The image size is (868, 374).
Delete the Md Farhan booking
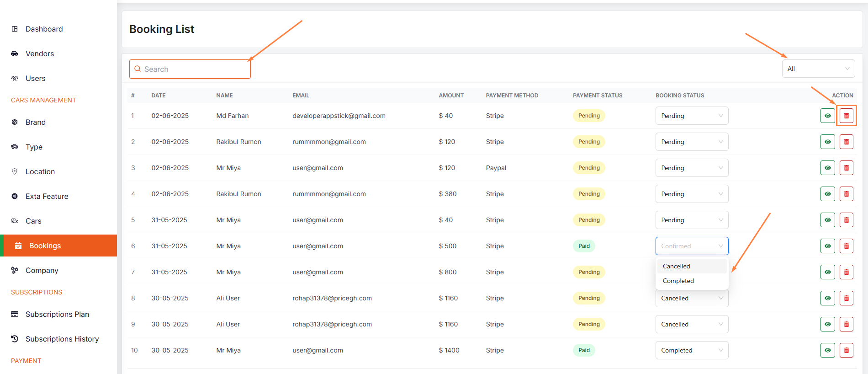click(846, 116)
